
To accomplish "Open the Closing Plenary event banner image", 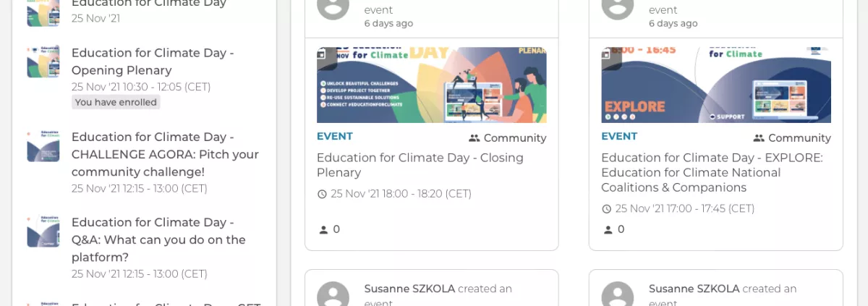I will tap(432, 85).
